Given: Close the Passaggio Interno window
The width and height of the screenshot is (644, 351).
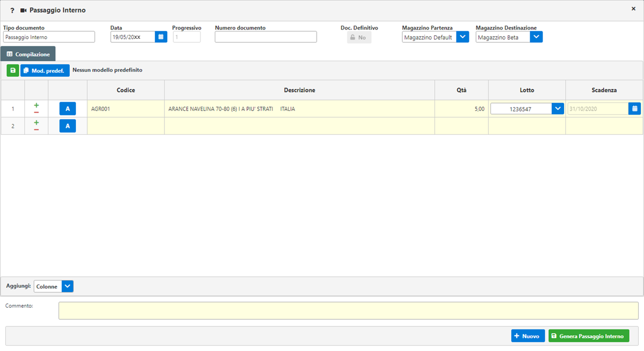Looking at the screenshot, I should pyautogui.click(x=633, y=9).
